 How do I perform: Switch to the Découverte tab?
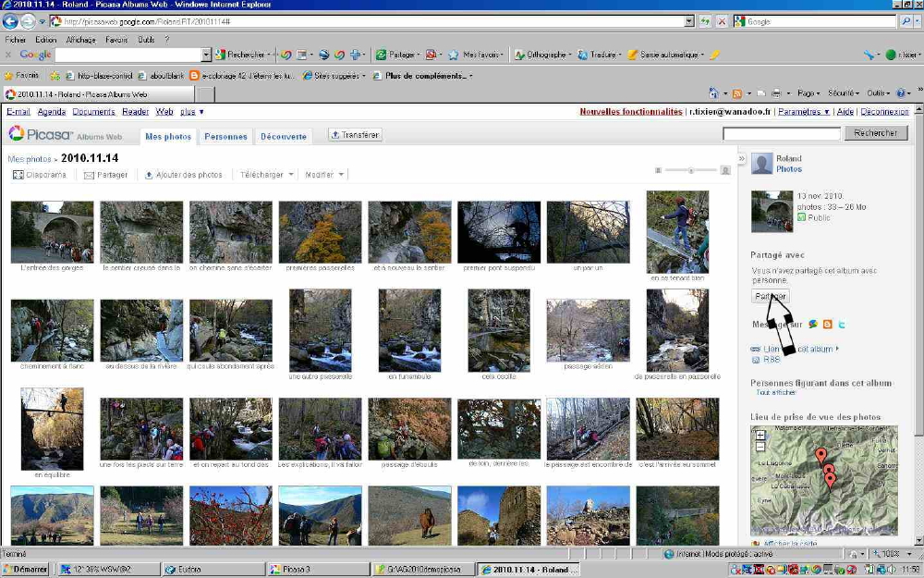tap(284, 136)
